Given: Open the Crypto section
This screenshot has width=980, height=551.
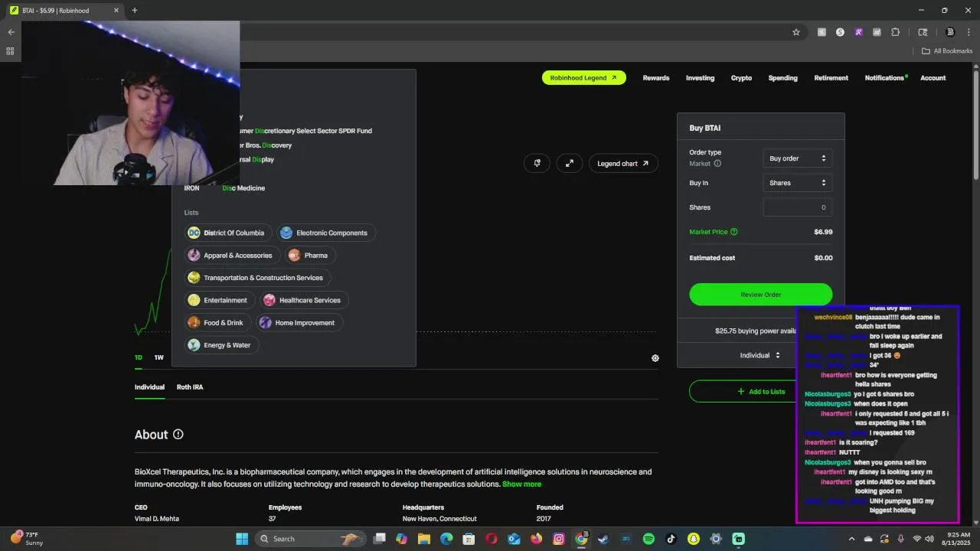Looking at the screenshot, I should tap(741, 78).
